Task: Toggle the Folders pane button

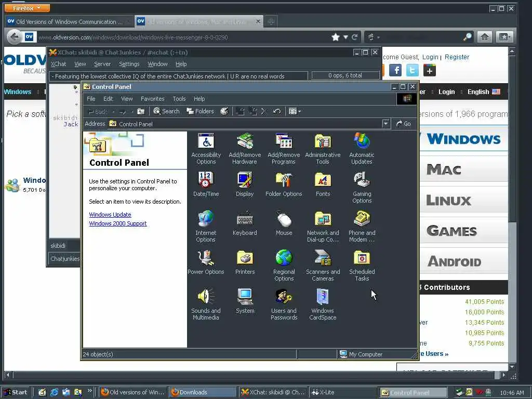Action: (200, 111)
